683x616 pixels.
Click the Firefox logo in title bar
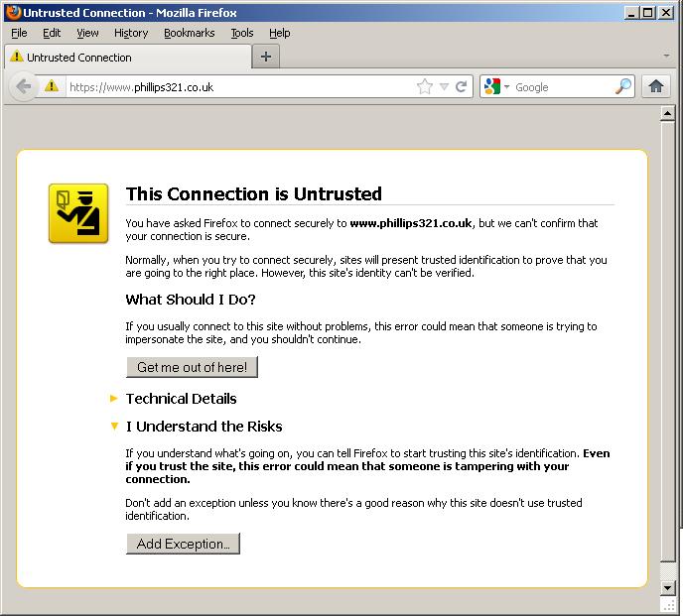tap(13, 12)
